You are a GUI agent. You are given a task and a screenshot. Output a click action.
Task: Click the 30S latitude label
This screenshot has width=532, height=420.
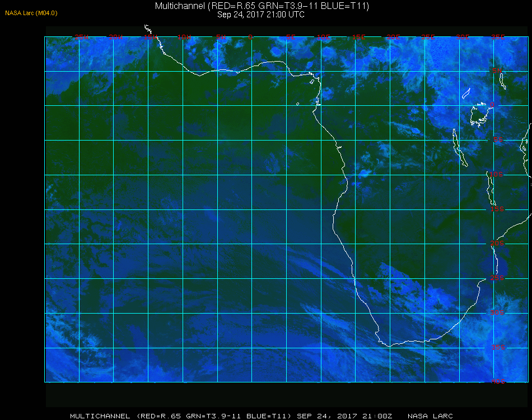pyautogui.click(x=497, y=312)
